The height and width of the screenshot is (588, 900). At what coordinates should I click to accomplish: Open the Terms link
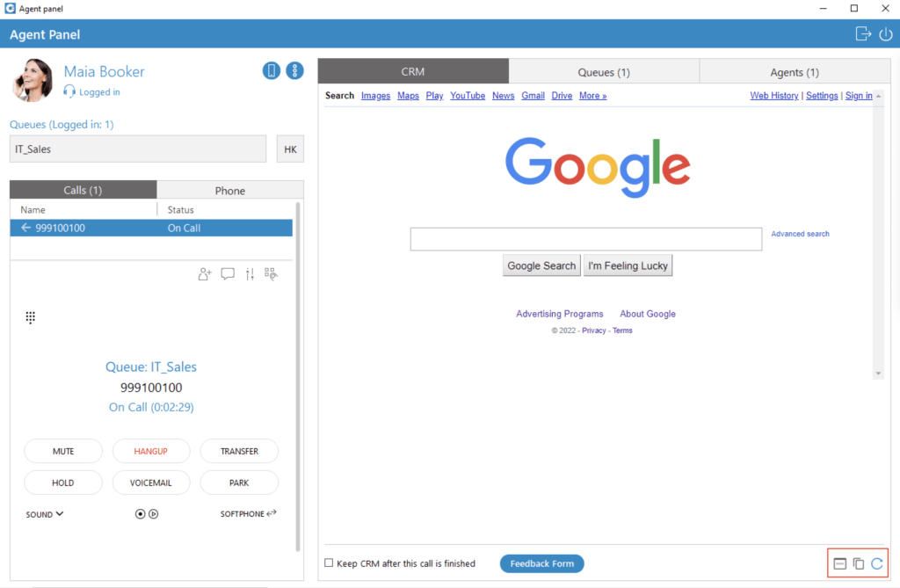[x=622, y=330]
